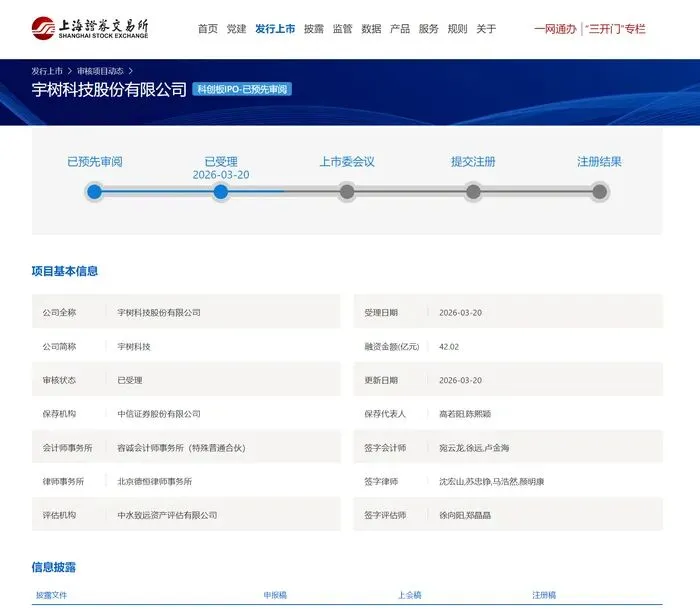700x610 pixels.
Task: Click the 受理日期 value 2026-03-20
Action: (x=460, y=313)
